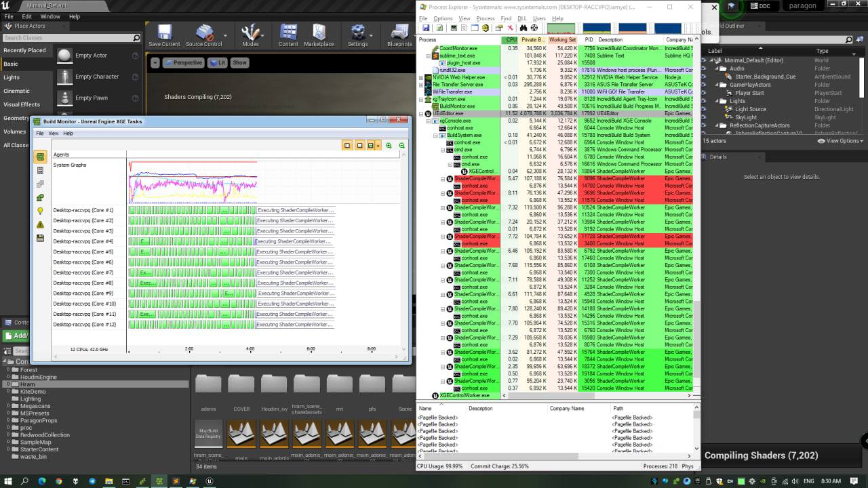Toggle visibility of Light Source actor
Viewport: 868px width, 488px height.
click(x=704, y=109)
